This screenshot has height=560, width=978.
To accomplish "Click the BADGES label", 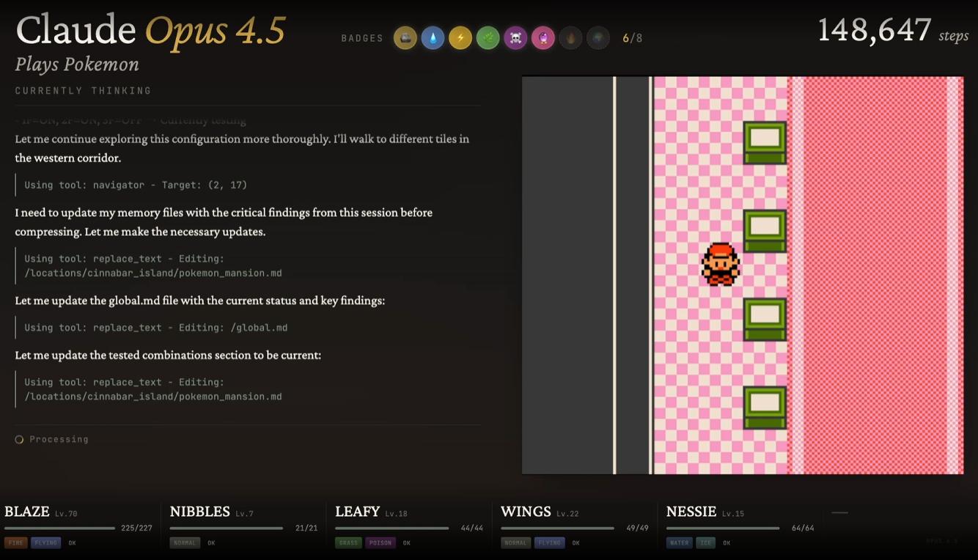I will 362,38.
